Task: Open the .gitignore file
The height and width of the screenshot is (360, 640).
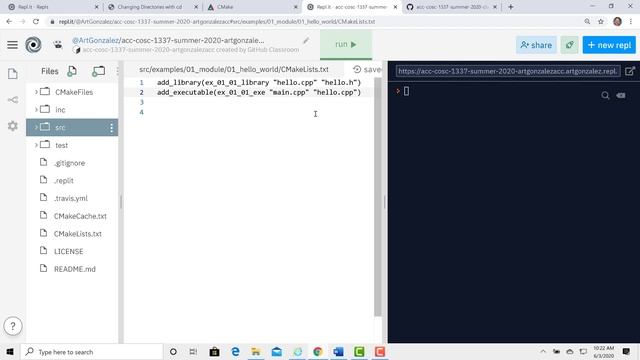Action: click(69, 163)
